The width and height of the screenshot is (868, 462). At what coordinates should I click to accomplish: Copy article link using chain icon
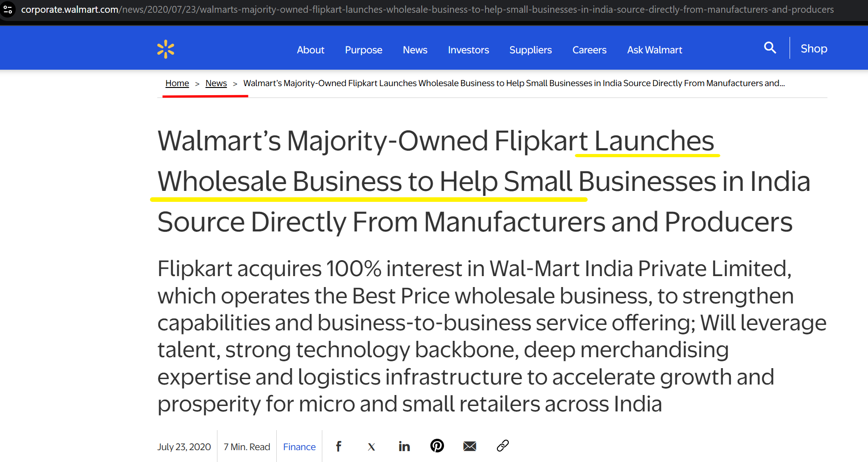(502, 446)
